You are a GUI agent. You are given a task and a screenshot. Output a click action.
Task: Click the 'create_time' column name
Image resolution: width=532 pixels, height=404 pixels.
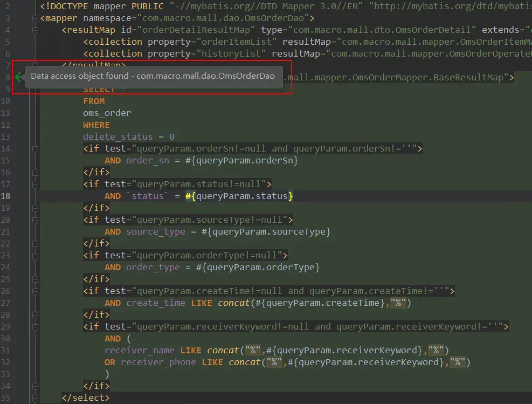click(156, 303)
